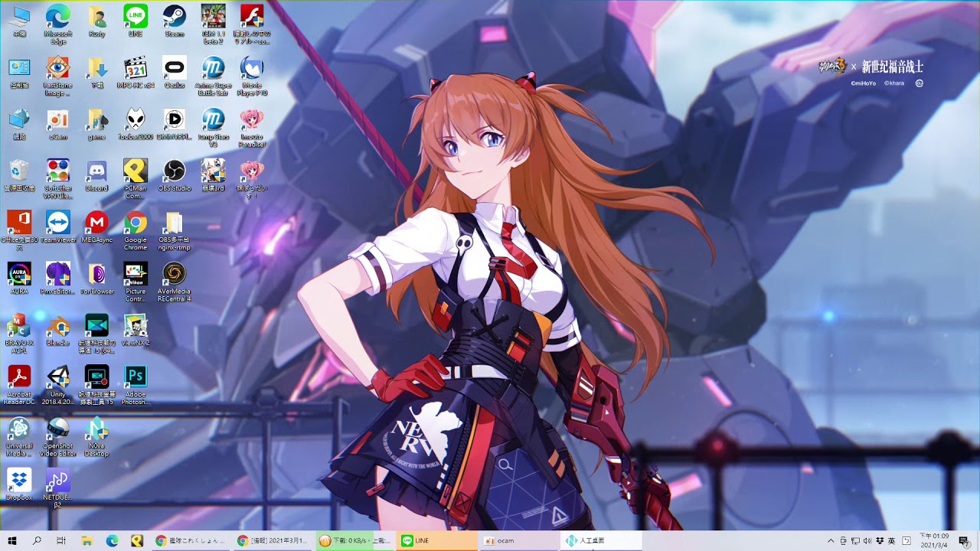
Task: Open the BRAVO-X ACPL shortcut
Action: (19, 333)
